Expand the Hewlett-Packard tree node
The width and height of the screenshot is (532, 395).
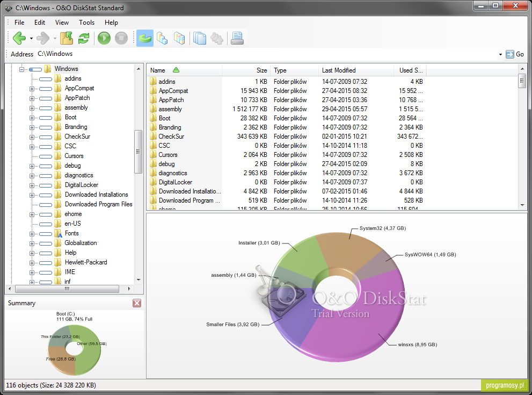click(x=32, y=263)
